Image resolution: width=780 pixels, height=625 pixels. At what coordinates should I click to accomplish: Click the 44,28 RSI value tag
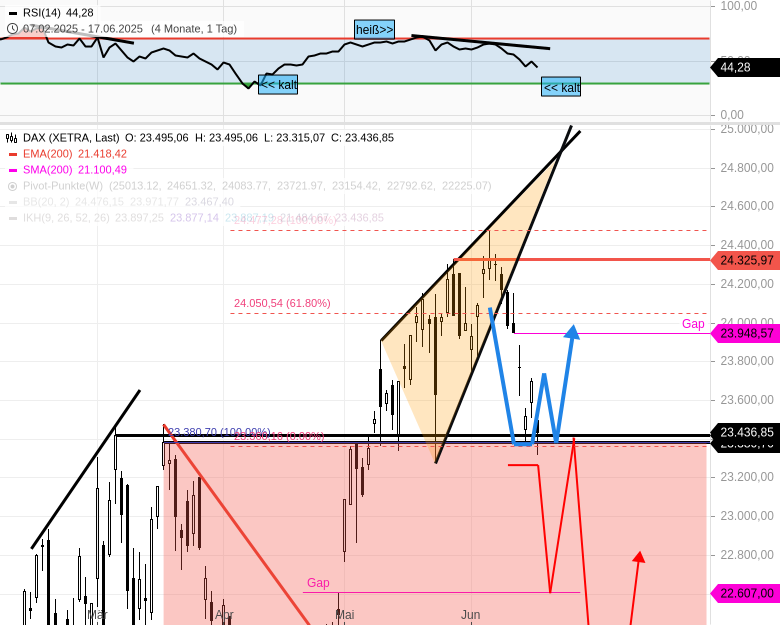745,67
